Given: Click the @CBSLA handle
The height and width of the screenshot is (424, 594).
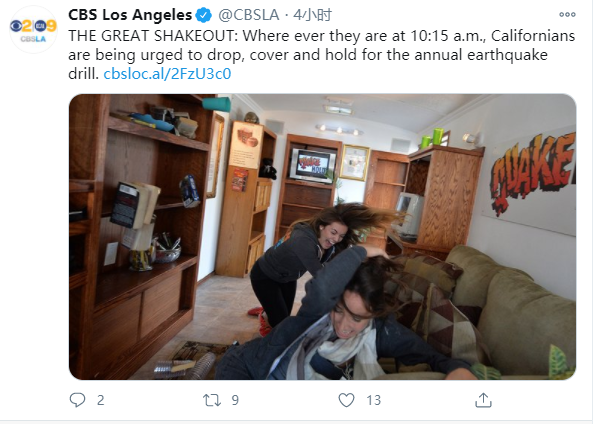Looking at the screenshot, I should (x=249, y=15).
